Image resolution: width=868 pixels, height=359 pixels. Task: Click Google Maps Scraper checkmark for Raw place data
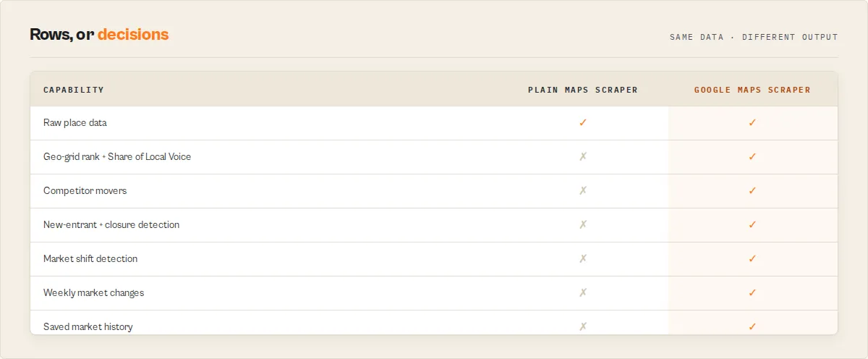[x=752, y=122]
